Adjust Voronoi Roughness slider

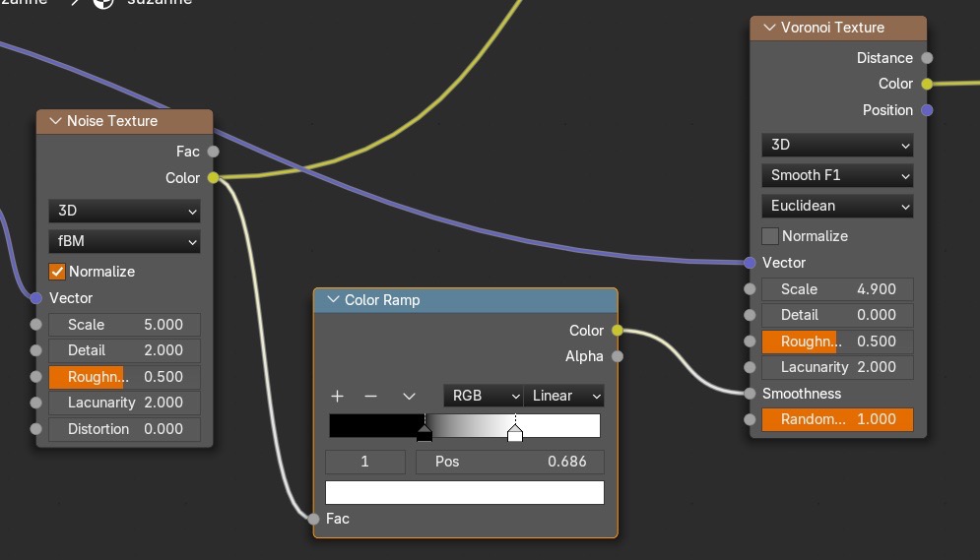837,342
